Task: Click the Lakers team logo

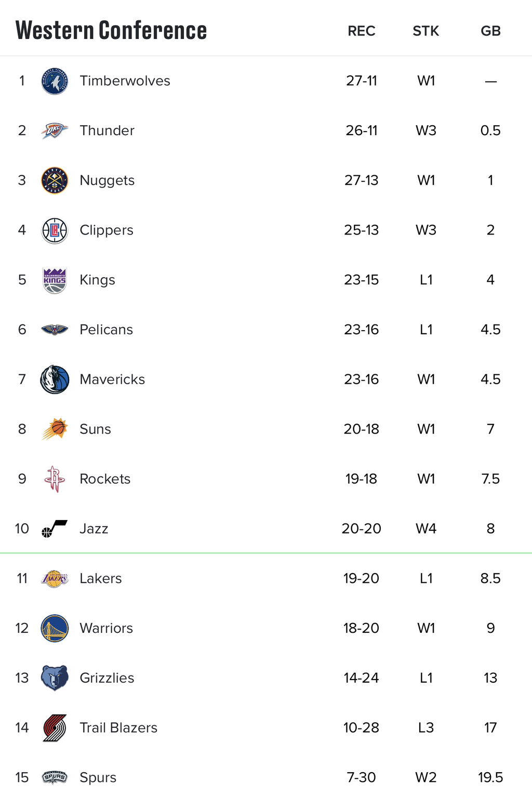Action: (55, 579)
